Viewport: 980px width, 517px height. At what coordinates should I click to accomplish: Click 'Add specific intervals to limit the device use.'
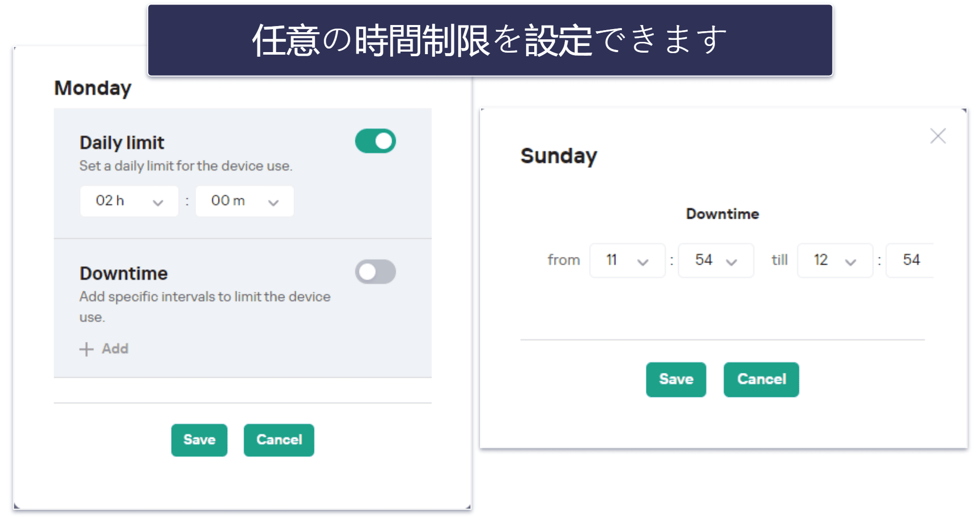205,307
